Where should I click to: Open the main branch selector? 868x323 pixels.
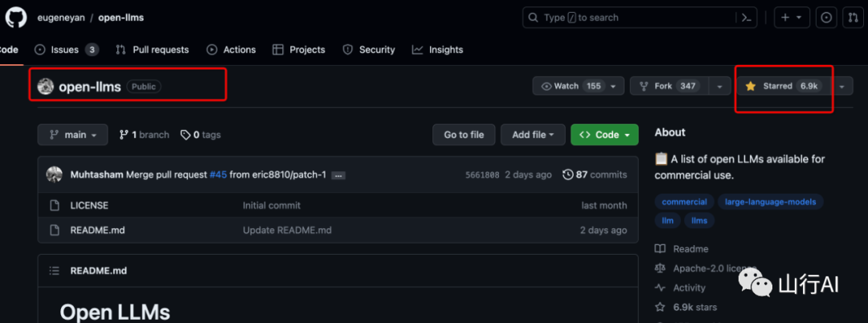click(72, 135)
